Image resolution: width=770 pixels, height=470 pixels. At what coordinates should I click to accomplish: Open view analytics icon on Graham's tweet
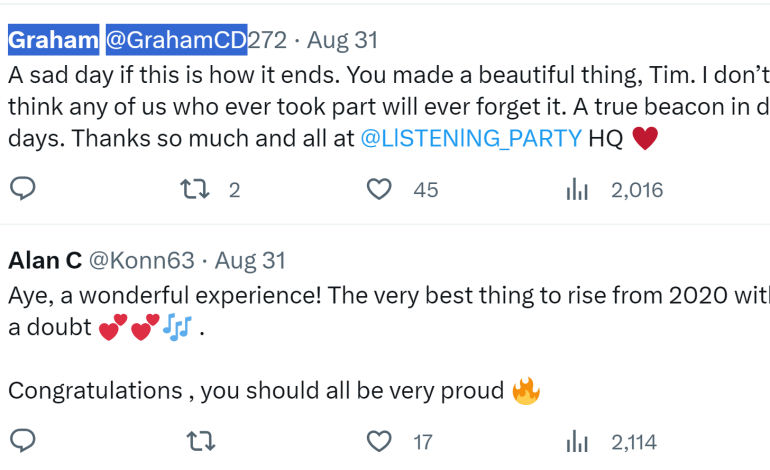coord(577,189)
